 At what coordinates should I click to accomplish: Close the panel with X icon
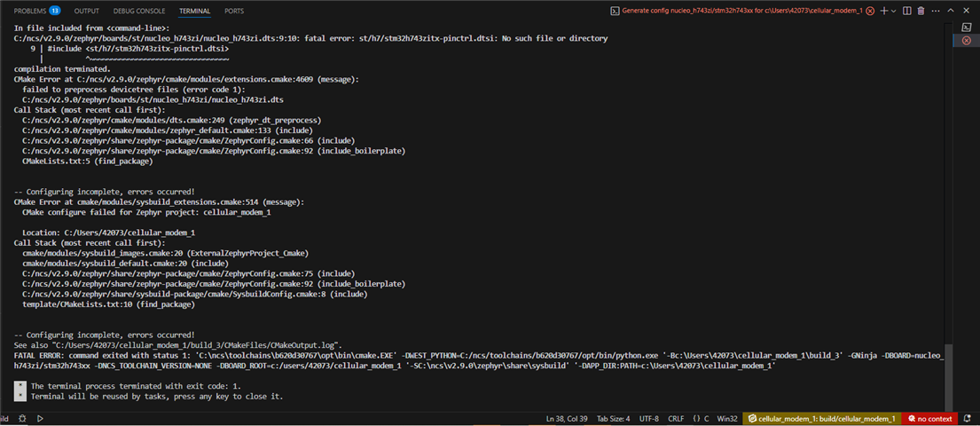(x=966, y=12)
